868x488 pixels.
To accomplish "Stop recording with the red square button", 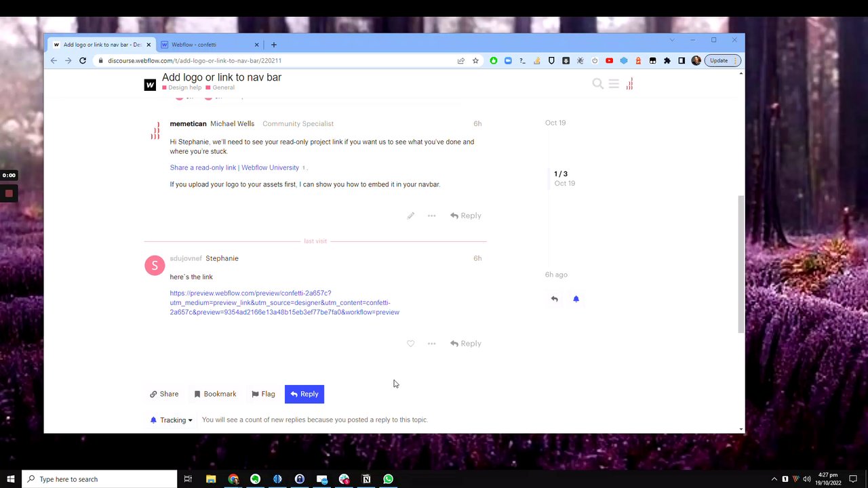I will (9, 193).
